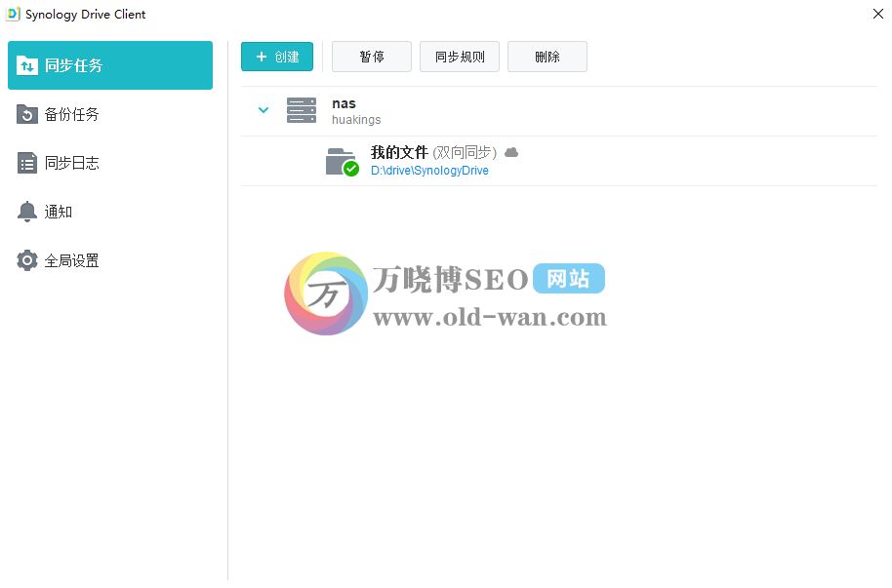Image resolution: width=892 pixels, height=588 pixels.
Task: Open 同步日志 section
Action: (110, 163)
